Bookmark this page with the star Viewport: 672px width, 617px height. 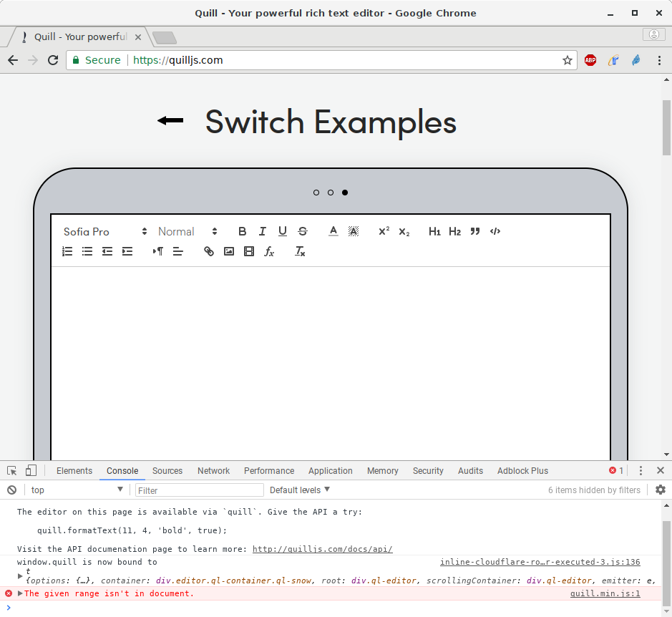[x=568, y=60]
